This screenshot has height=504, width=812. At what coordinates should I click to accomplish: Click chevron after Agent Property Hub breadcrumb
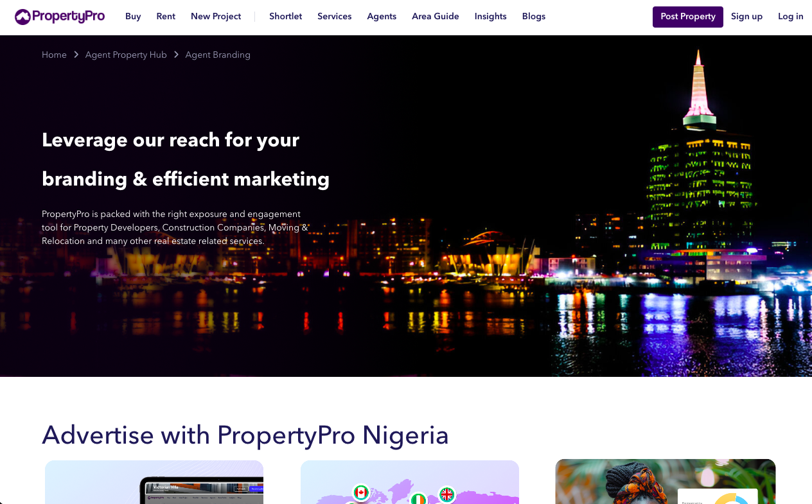176,55
